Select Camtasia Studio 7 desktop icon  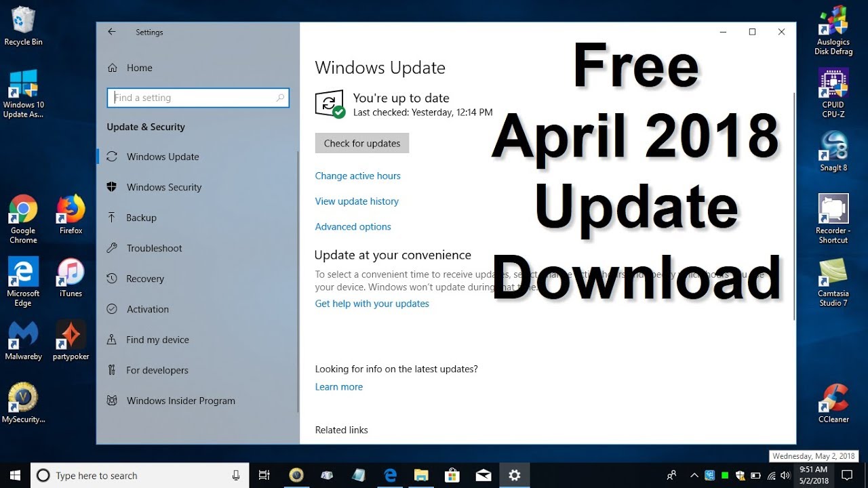pos(833,282)
